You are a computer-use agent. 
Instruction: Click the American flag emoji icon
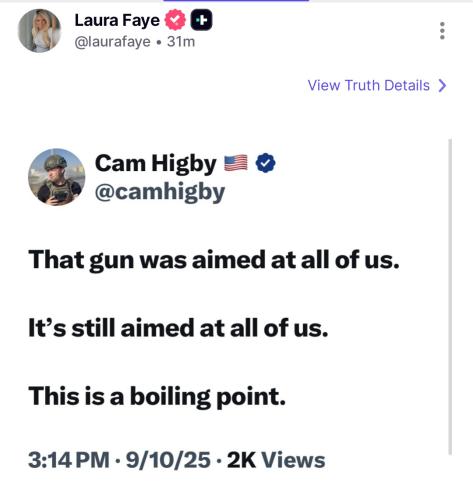(x=236, y=163)
